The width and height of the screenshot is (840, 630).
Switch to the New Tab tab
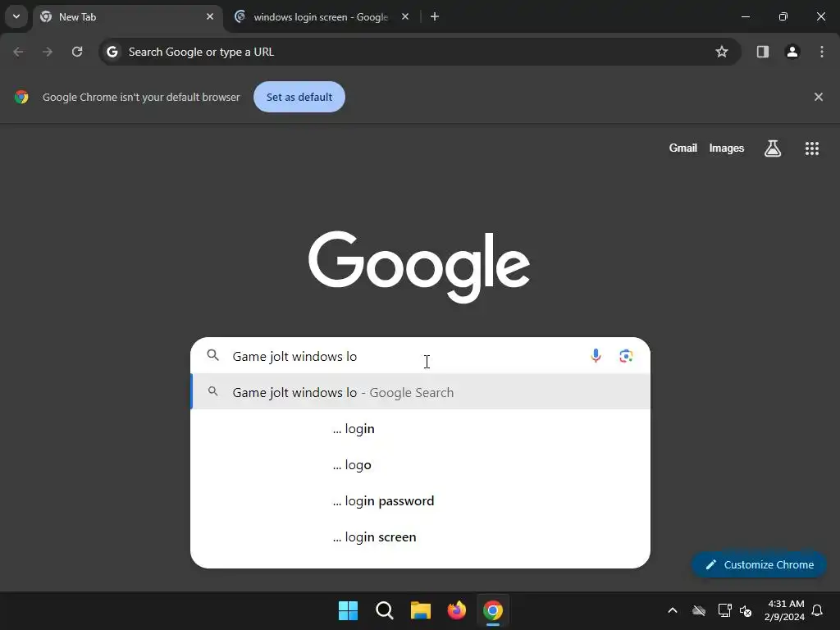click(x=127, y=17)
